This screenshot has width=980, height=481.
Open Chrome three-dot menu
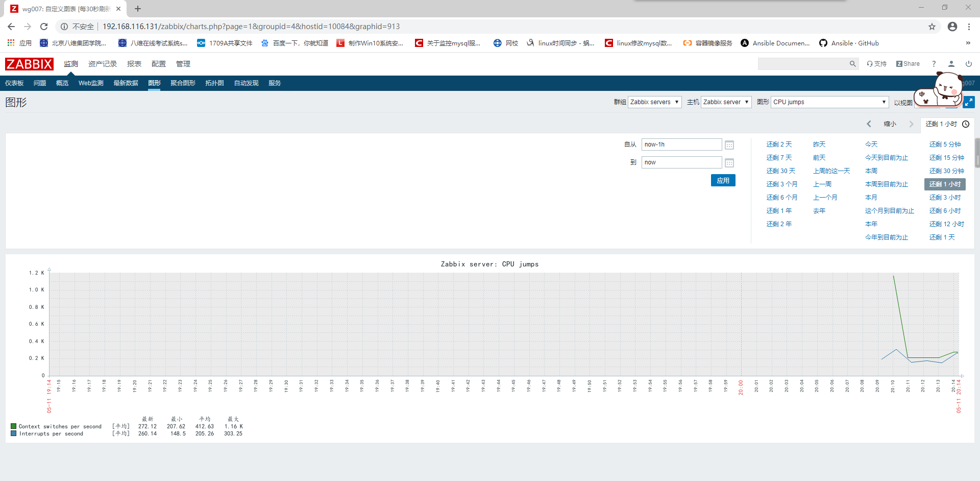coord(969,27)
